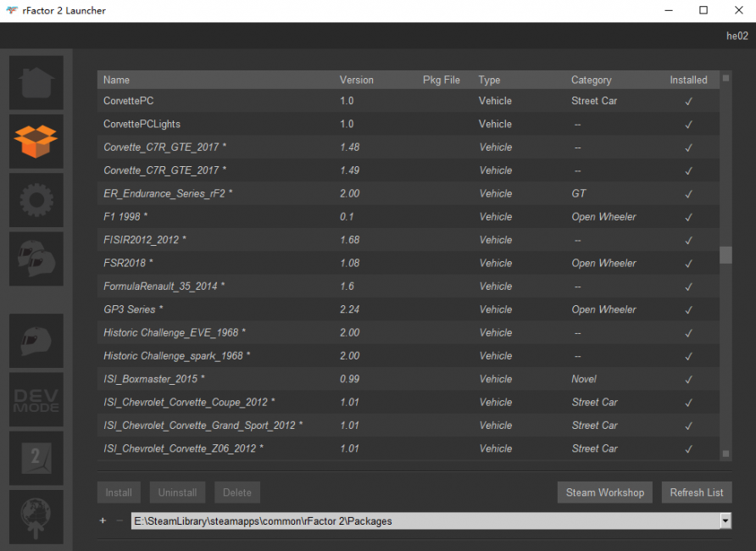Viewport: 756px width, 551px height.
Task: Click installed checkmark for GP3 Series
Action: [x=688, y=309]
